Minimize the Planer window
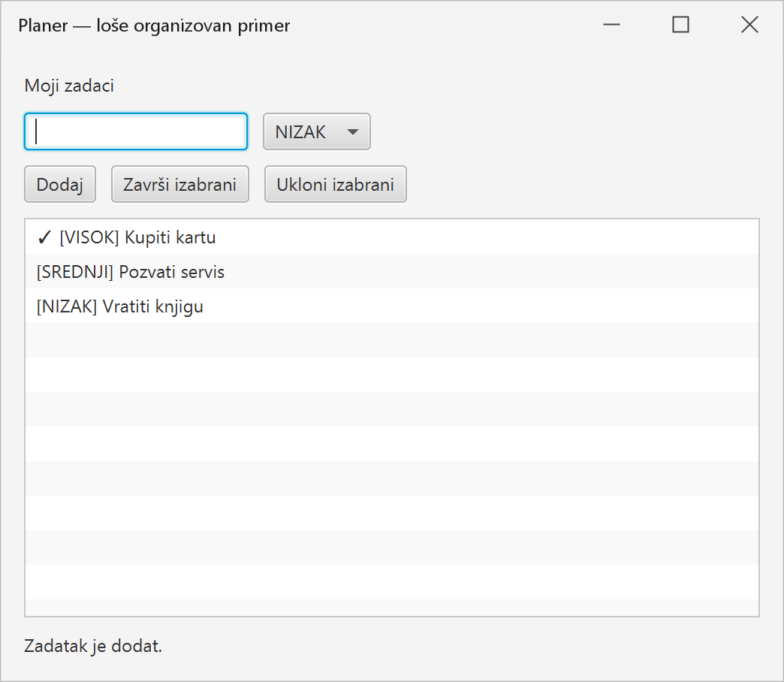The height and width of the screenshot is (682, 784). click(x=611, y=25)
